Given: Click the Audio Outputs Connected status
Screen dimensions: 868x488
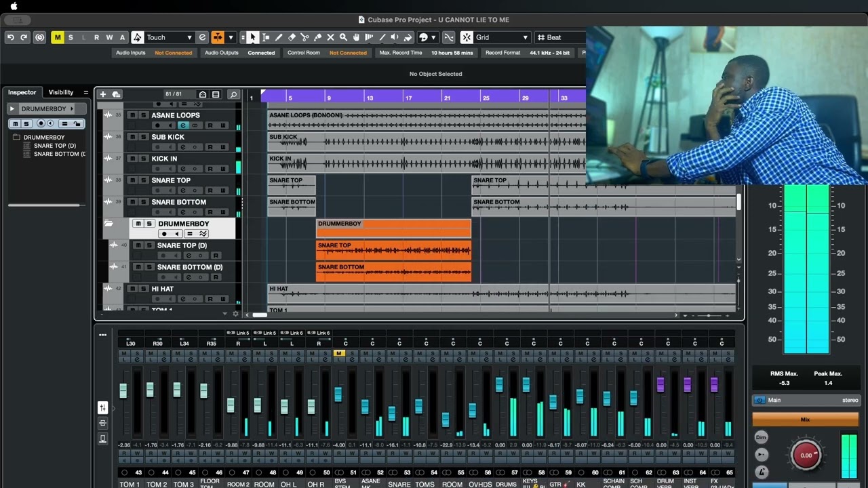Looking at the screenshot, I should (x=261, y=53).
